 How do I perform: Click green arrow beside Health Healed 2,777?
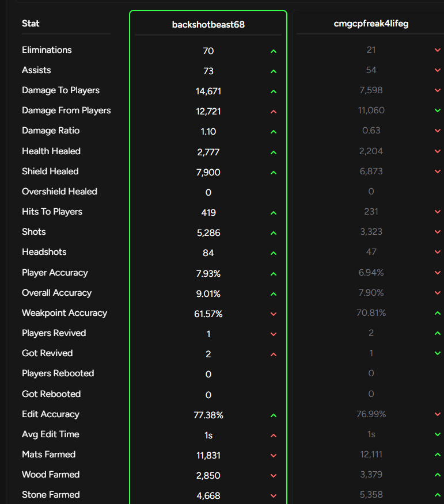point(274,152)
